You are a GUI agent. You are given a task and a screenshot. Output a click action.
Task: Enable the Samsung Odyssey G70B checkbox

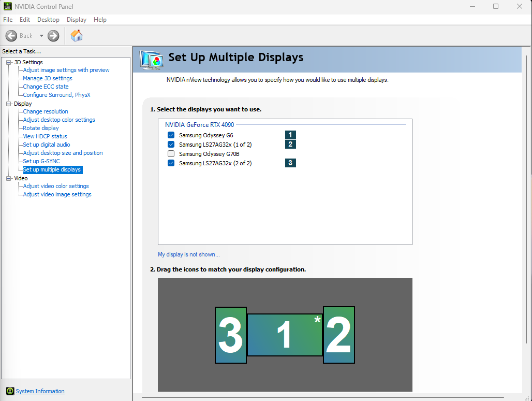171,154
